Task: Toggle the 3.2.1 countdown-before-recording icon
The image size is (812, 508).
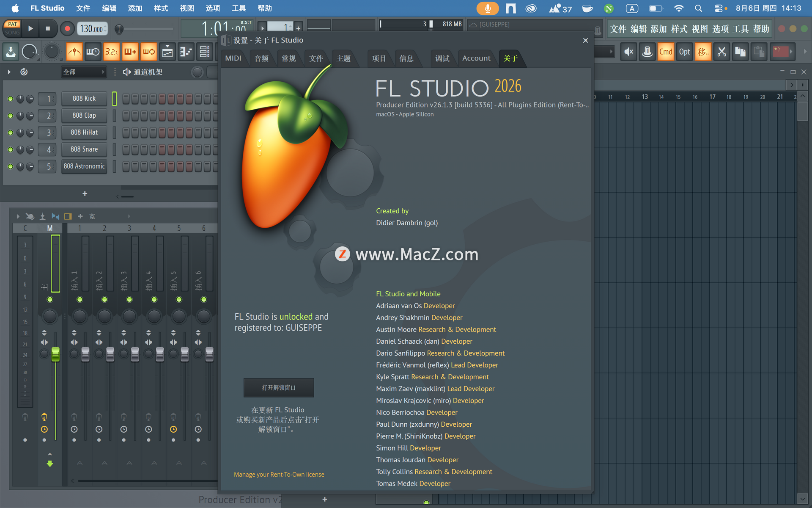Action: pyautogui.click(x=111, y=52)
